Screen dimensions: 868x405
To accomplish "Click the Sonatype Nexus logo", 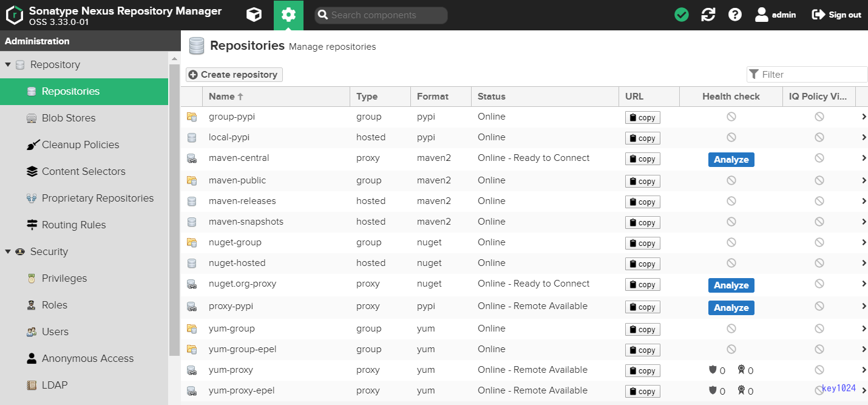I will pos(14,15).
